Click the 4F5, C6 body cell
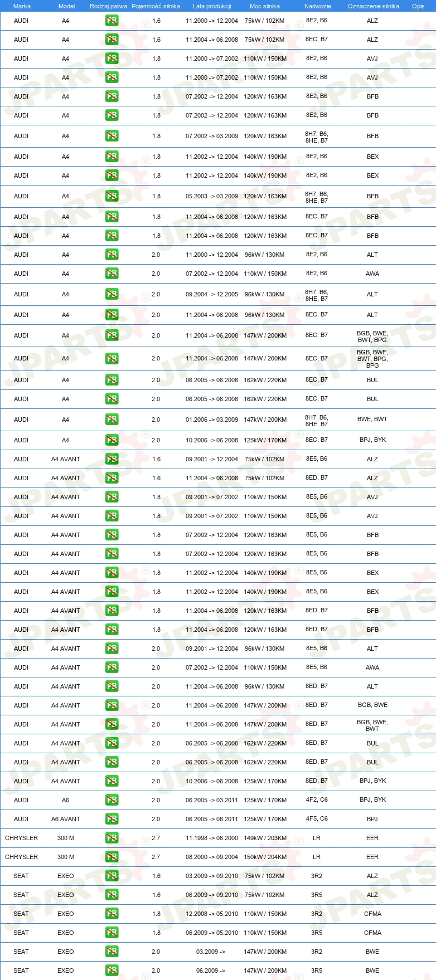Viewport: 436px width, 980px height. click(x=317, y=818)
